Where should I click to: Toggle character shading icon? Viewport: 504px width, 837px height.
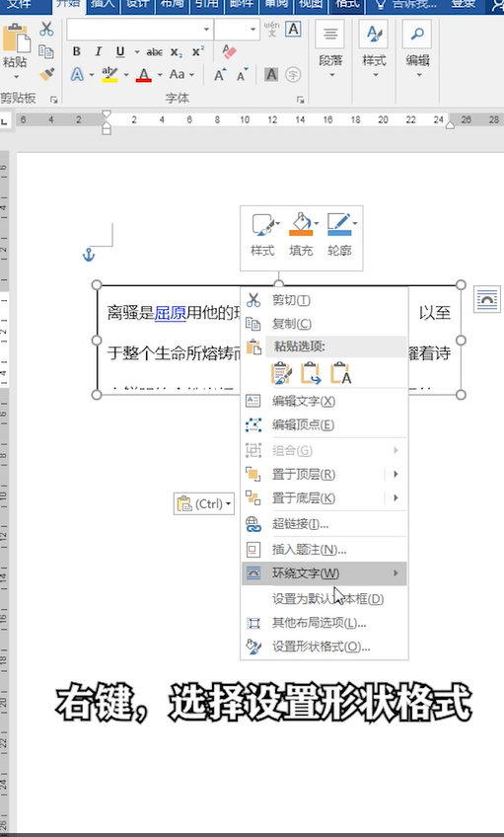[271, 75]
